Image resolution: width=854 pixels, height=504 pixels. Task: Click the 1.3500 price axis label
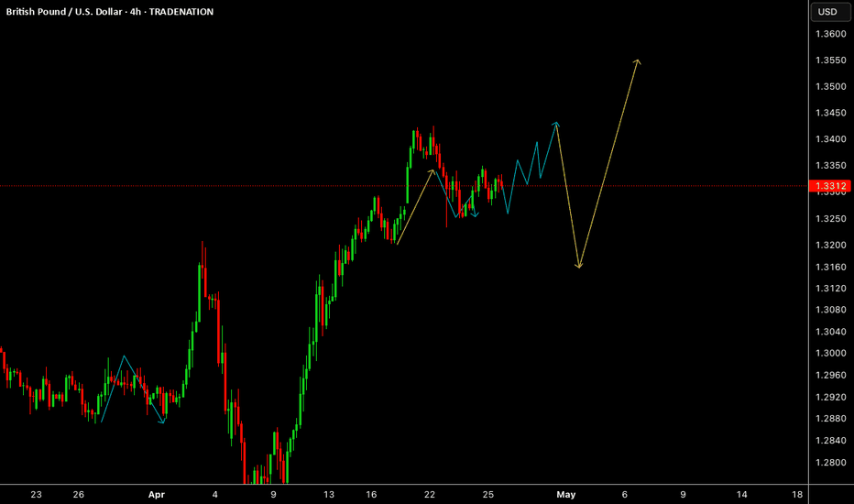(x=830, y=87)
